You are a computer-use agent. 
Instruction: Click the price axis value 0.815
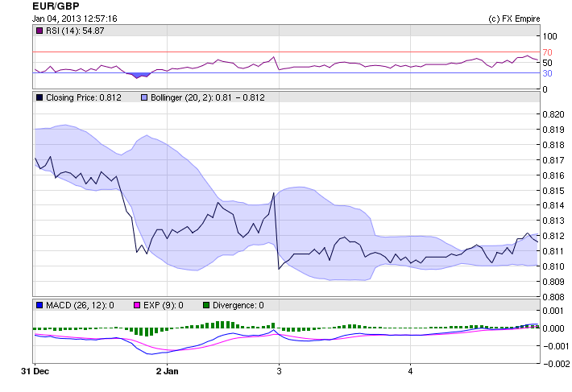[553, 191]
